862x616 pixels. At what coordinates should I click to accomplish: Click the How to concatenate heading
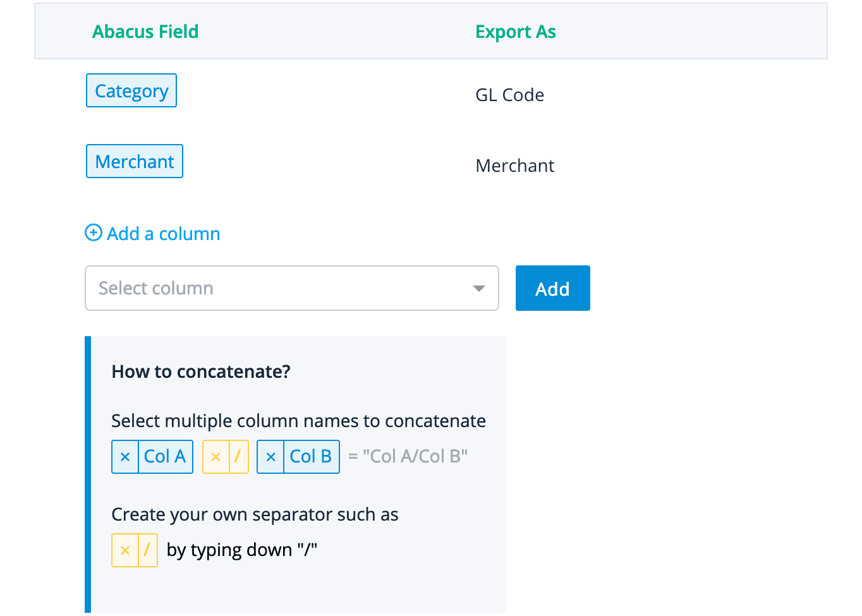click(201, 371)
